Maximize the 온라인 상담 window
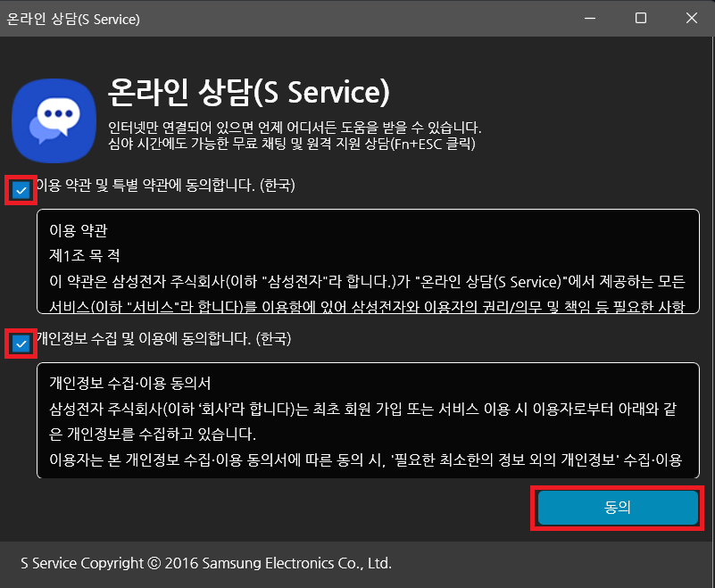715x588 pixels. click(x=641, y=18)
